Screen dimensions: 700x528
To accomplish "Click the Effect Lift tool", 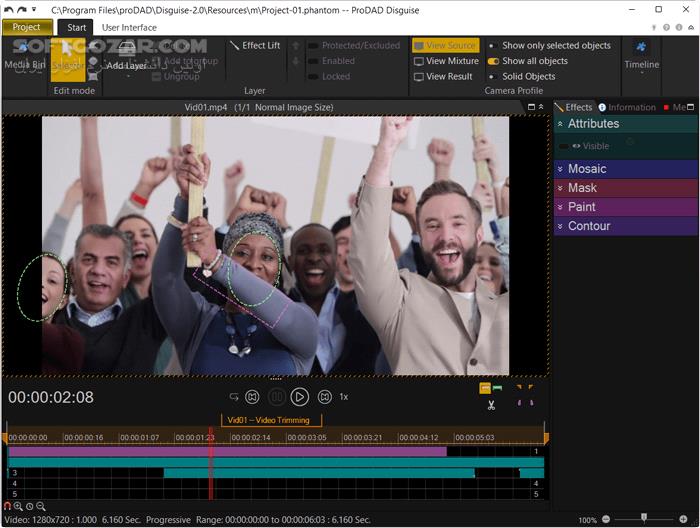I will pyautogui.click(x=254, y=46).
